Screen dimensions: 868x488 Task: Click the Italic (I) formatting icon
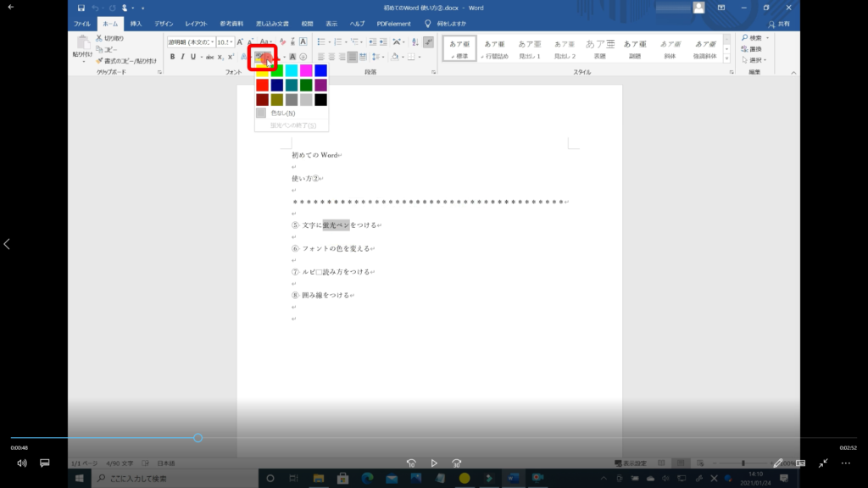click(182, 57)
